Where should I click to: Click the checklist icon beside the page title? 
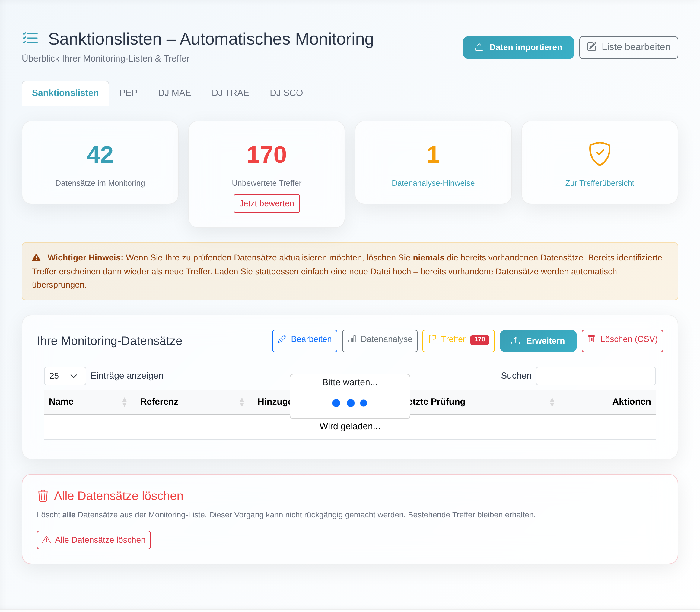[x=30, y=38]
